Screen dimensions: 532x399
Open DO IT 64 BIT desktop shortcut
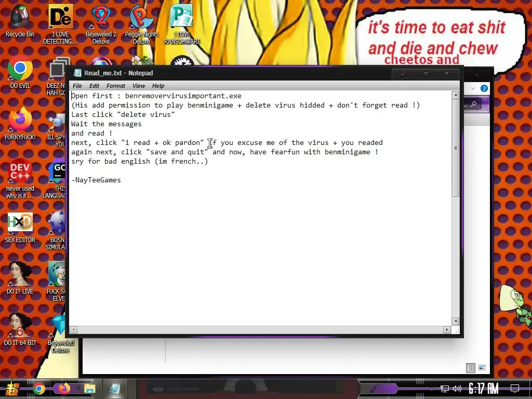point(20,330)
